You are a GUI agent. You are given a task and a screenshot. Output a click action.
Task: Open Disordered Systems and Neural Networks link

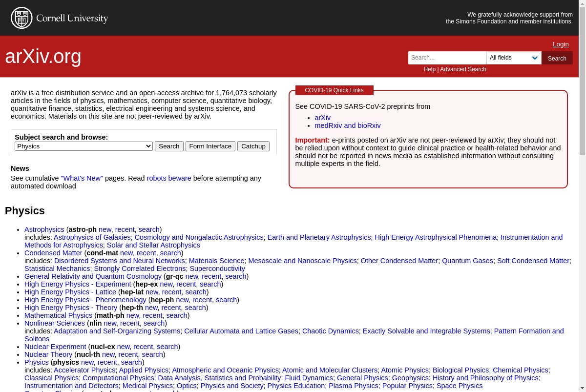point(120,261)
